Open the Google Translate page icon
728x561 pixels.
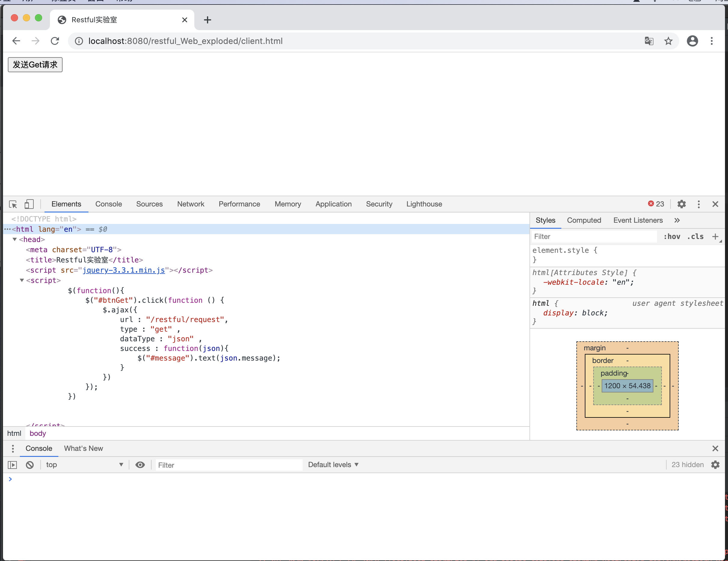[649, 41]
